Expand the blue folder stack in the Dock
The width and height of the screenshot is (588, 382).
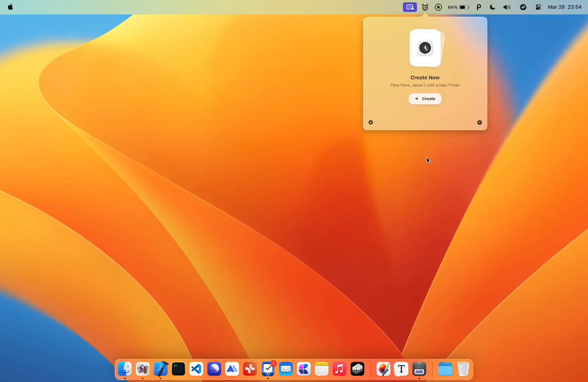tap(445, 368)
